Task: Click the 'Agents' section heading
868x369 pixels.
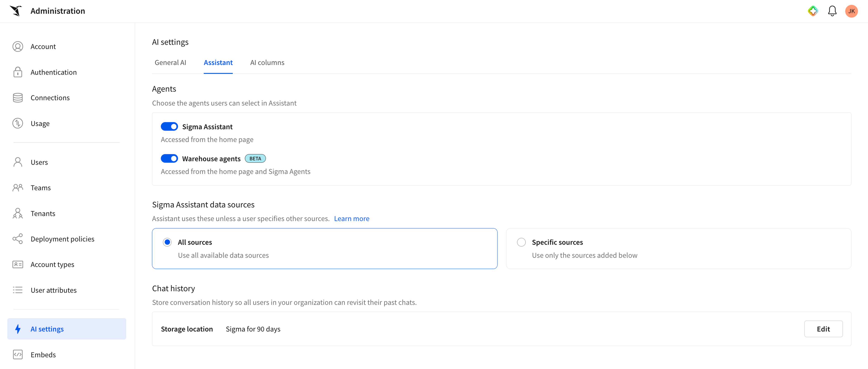Action: [x=164, y=89]
